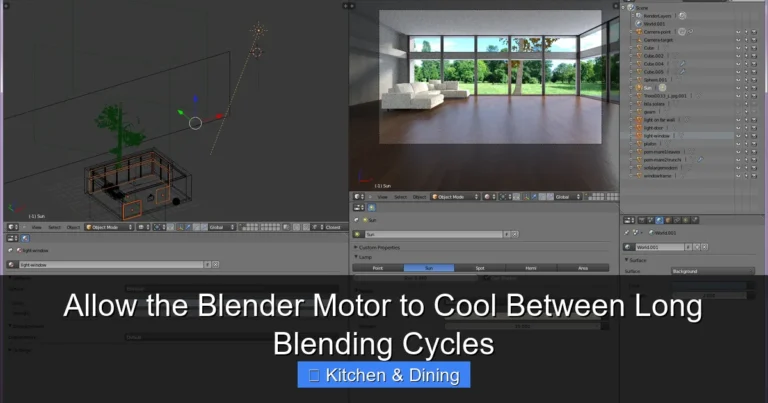Open the Global orientation dropdown in the left viewport
768x403 pixels.
[x=222, y=227]
